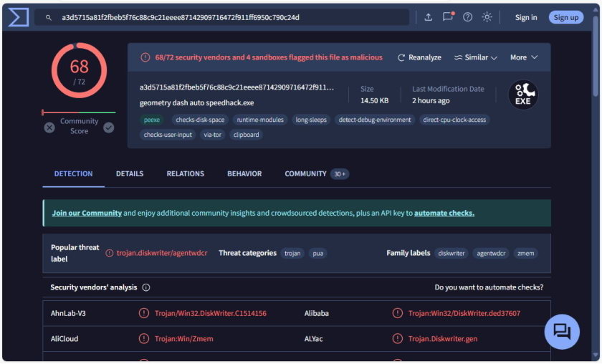This screenshot has width=602, height=364.
Task: Click Trojan.Diskwriter.gen detection text
Action: coord(443,339)
